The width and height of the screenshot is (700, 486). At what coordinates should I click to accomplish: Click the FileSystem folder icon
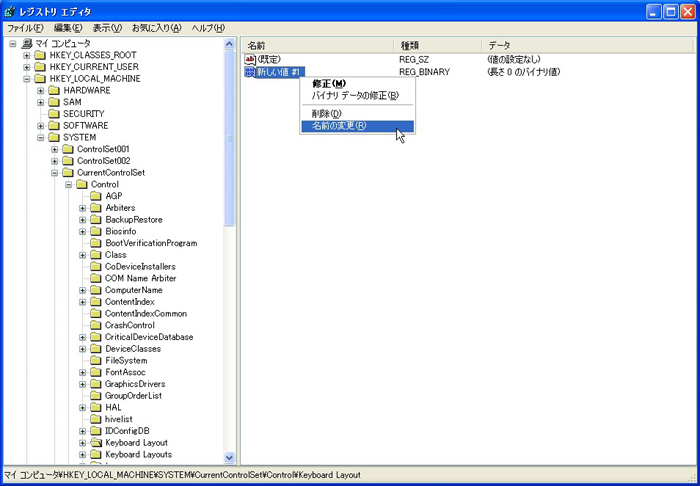96,361
